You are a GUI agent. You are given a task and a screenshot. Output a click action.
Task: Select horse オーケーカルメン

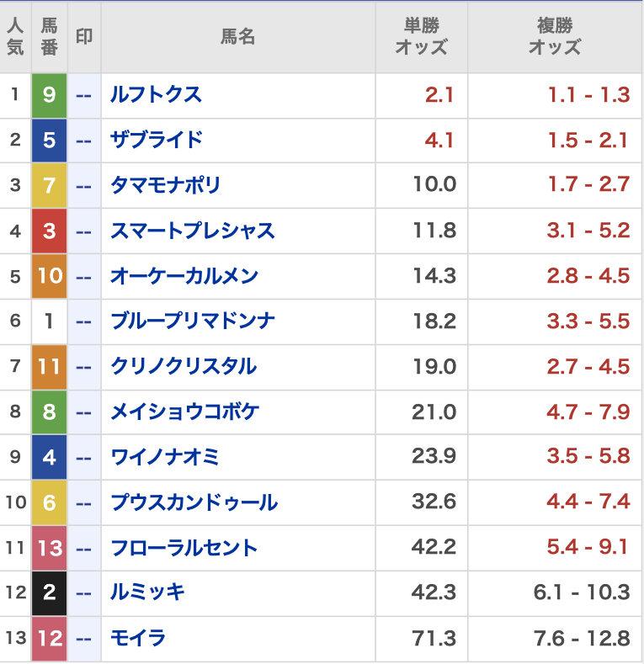[x=184, y=276]
